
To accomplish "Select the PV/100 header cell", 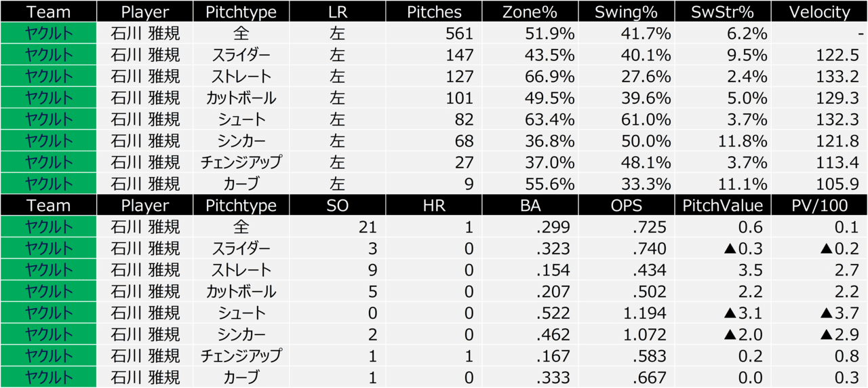I will pos(819,206).
